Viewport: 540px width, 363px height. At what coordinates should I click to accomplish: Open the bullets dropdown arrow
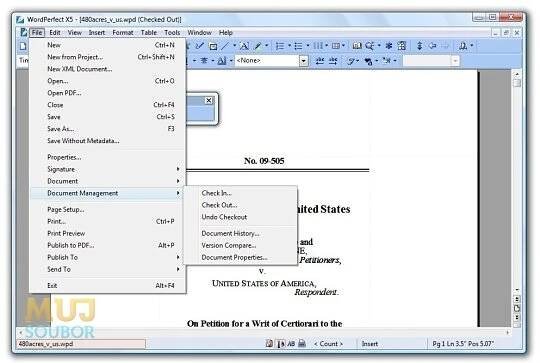tap(308, 45)
